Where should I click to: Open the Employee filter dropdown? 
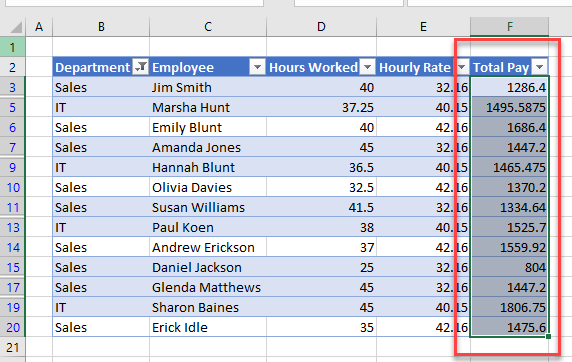point(257,67)
